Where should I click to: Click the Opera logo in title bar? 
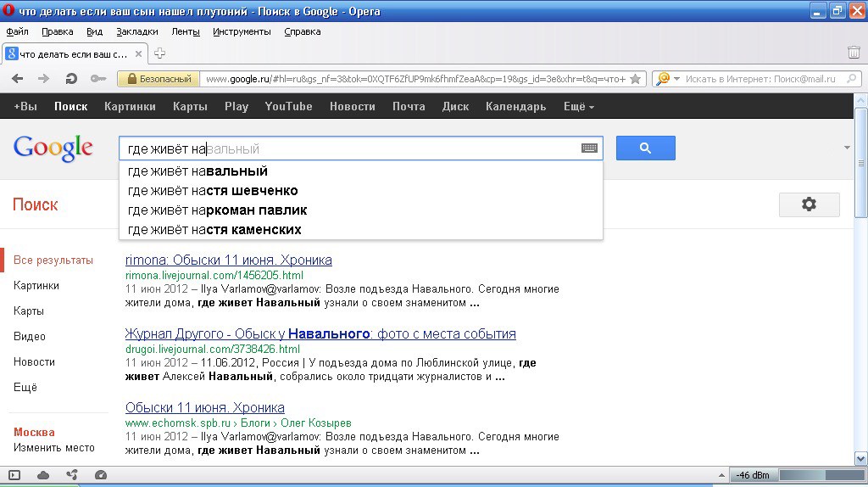[x=8, y=10]
